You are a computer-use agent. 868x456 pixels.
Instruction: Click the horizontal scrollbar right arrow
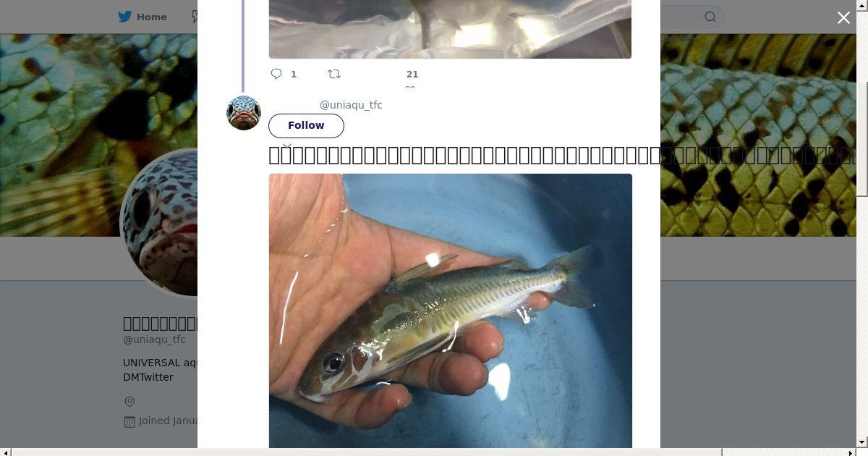click(x=851, y=452)
